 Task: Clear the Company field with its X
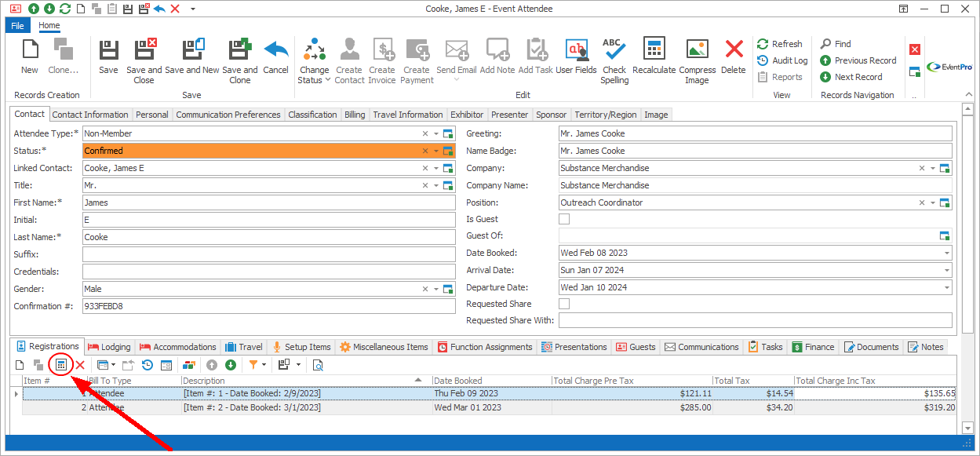[922, 168]
